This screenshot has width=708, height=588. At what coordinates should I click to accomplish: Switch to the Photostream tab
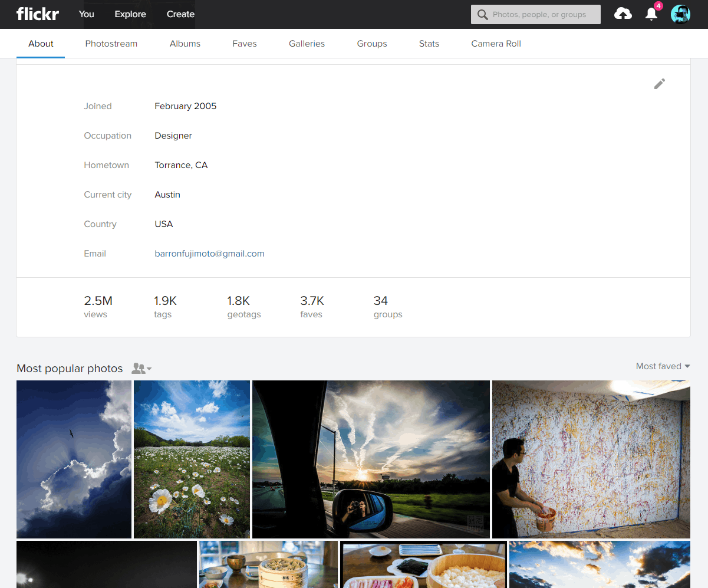point(111,44)
